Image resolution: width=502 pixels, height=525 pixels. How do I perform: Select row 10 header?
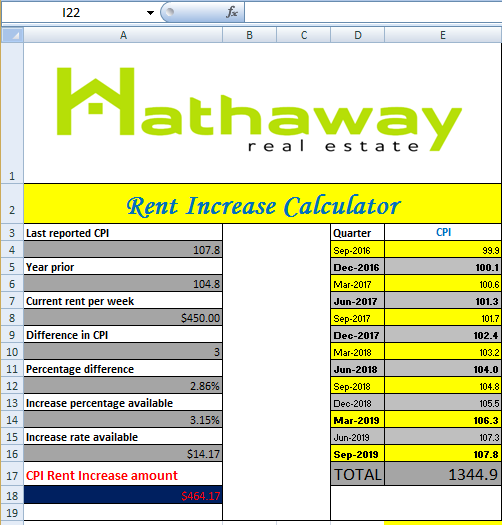[x=12, y=352]
